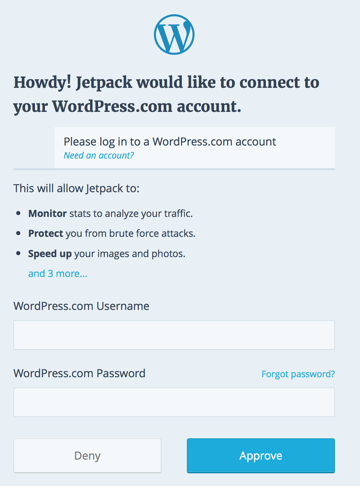Screen dimensions: 360x486
Task: Click the text 'your images and photos'
Action: pos(129,254)
